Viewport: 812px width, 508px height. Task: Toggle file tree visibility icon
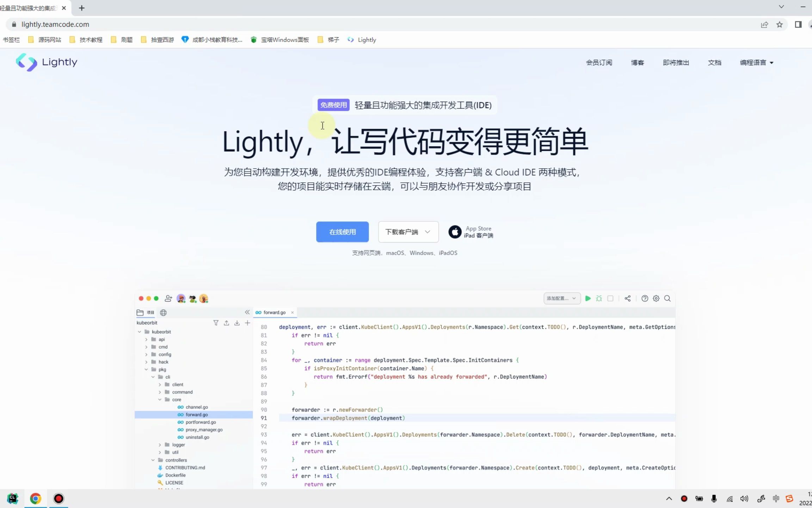(247, 313)
